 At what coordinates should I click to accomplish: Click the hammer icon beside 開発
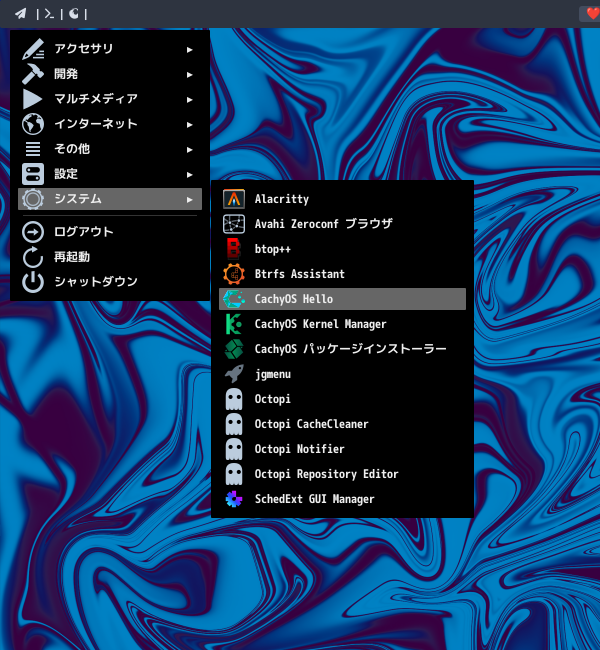pyautogui.click(x=33, y=74)
